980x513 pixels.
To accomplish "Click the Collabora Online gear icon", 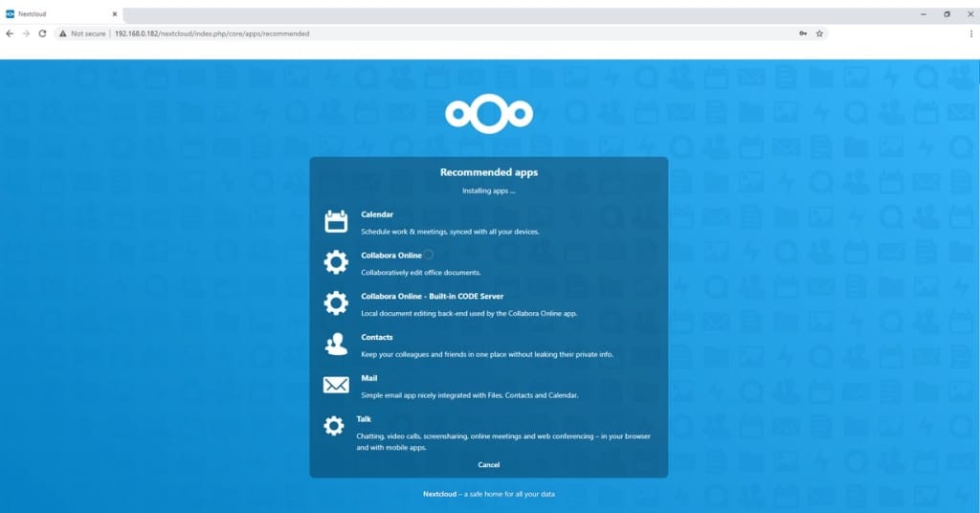I will (336, 262).
